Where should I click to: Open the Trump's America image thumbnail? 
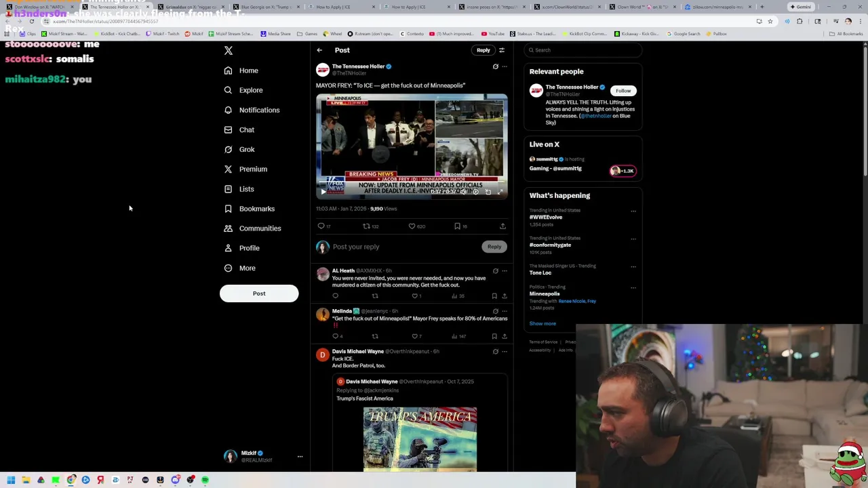[x=420, y=439]
